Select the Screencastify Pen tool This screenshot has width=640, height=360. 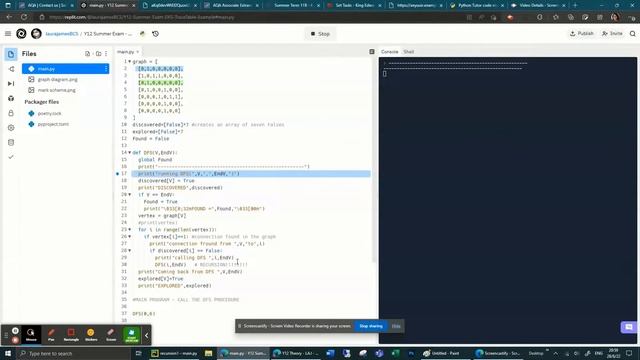(x=51, y=335)
